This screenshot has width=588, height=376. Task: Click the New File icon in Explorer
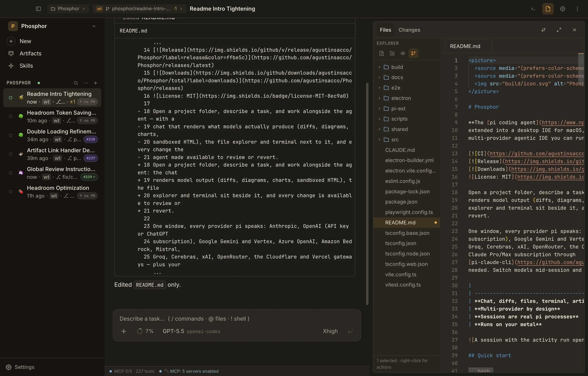coord(381,53)
